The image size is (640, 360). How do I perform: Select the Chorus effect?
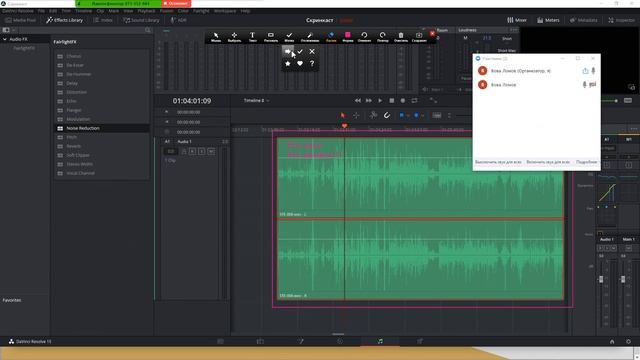point(102,56)
